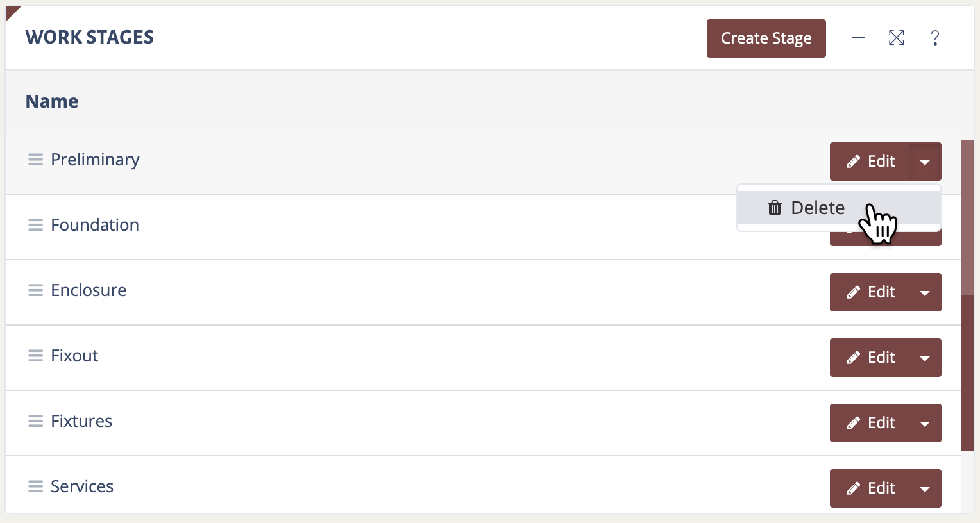Screen dimensions: 980x523
Task: Click the drag handle beside Foundation
Action: coord(35,225)
